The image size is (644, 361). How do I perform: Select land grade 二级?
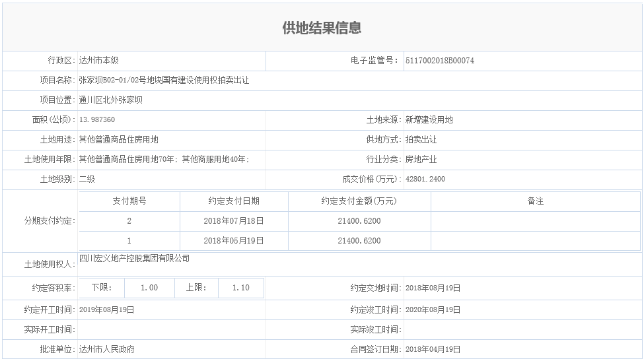point(87,180)
